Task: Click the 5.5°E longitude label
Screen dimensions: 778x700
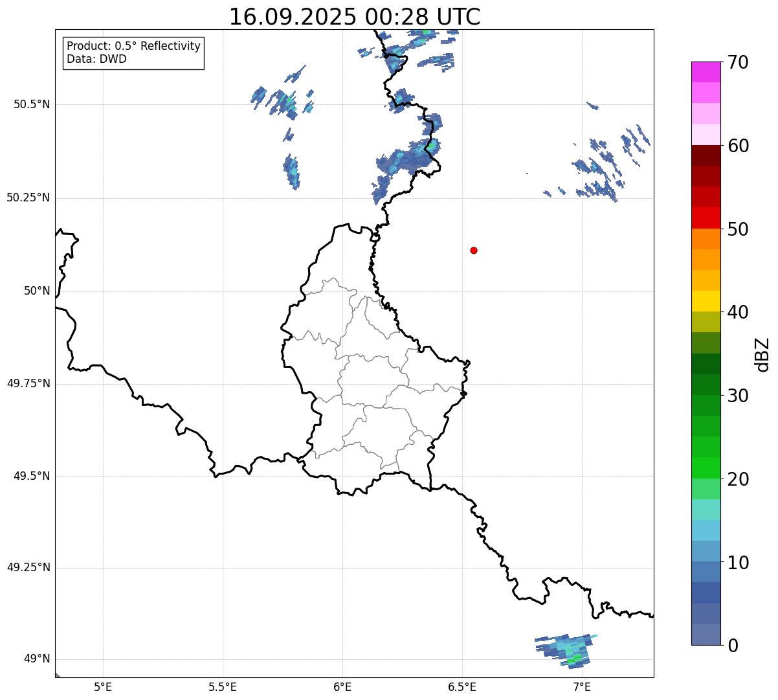Action: [223, 687]
